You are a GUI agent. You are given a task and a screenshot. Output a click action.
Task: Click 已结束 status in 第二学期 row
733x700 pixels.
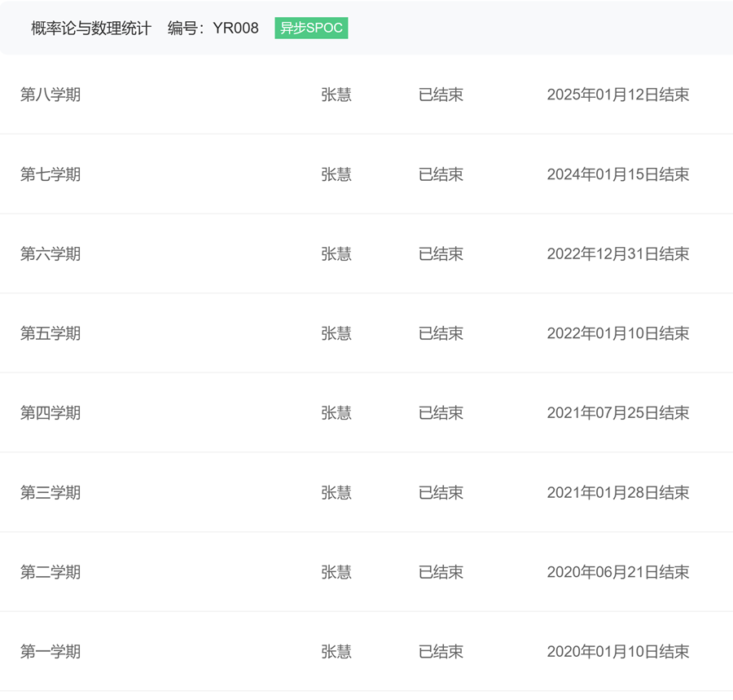click(x=441, y=571)
